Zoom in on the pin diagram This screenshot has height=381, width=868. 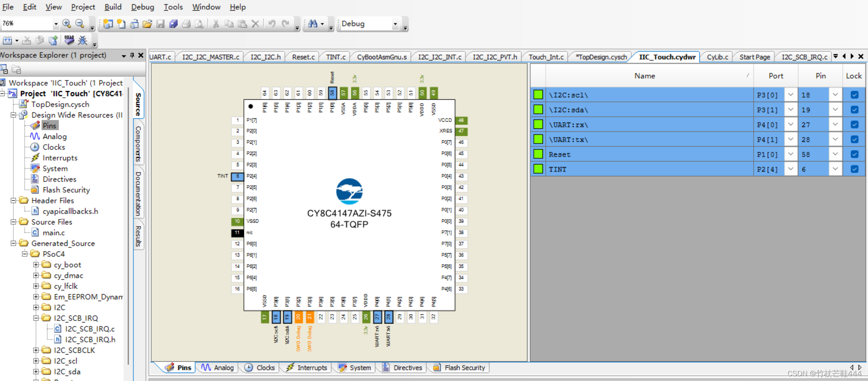pyautogui.click(x=67, y=23)
